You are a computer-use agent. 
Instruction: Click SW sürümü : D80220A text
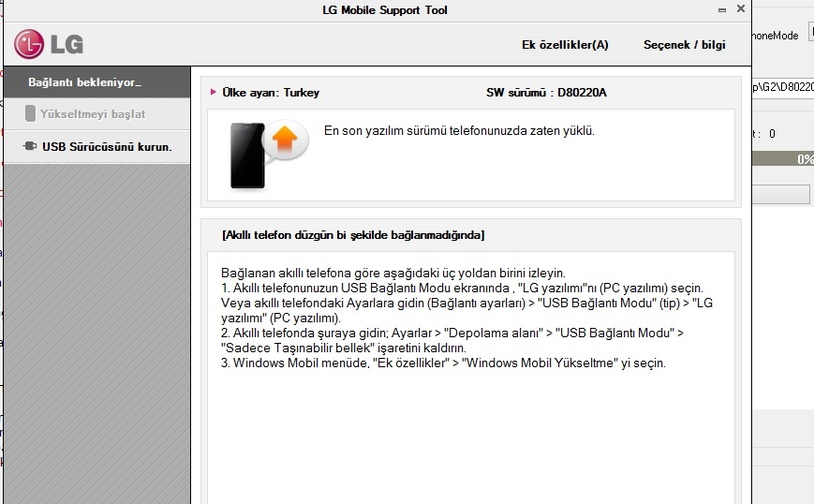[x=546, y=93]
